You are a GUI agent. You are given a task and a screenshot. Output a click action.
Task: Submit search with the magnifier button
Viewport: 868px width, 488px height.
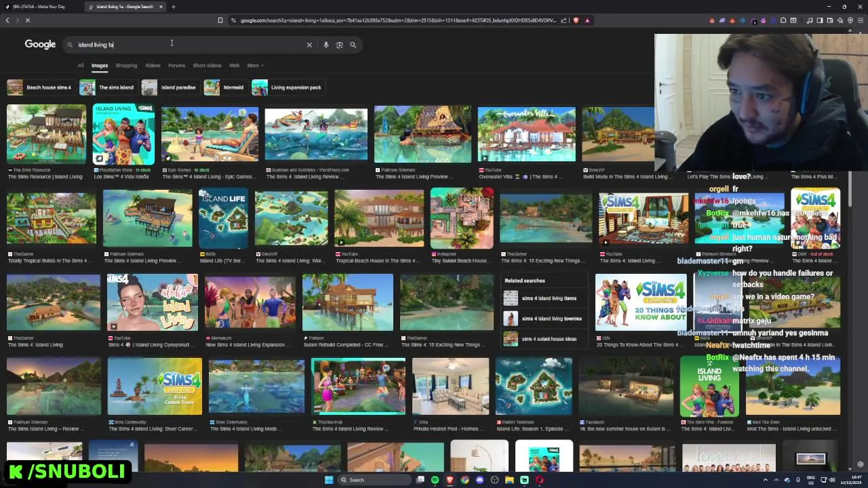[353, 45]
